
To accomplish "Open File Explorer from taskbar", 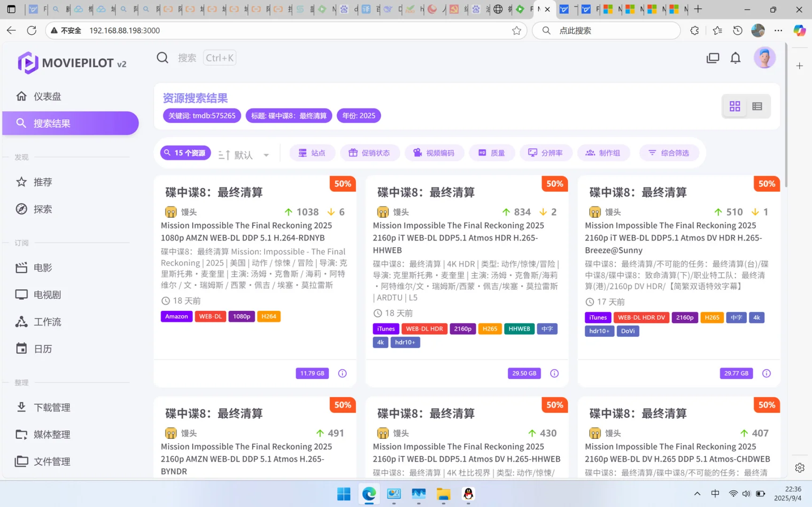I will click(x=443, y=494).
